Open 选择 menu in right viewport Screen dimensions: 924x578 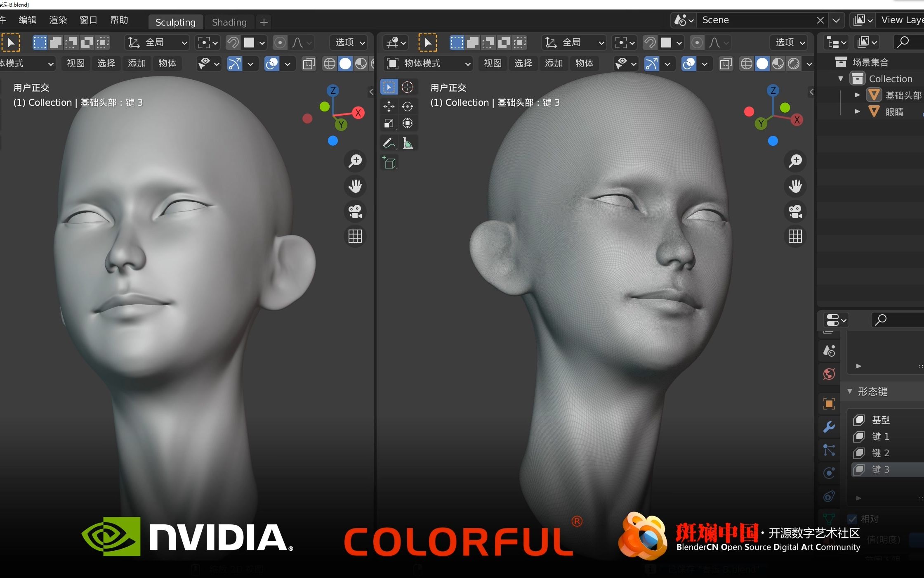click(x=523, y=64)
